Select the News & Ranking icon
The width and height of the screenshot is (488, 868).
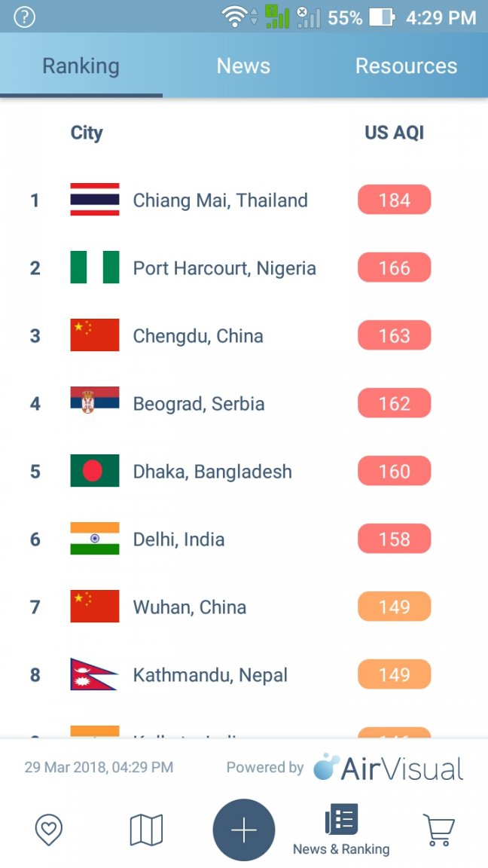click(341, 830)
